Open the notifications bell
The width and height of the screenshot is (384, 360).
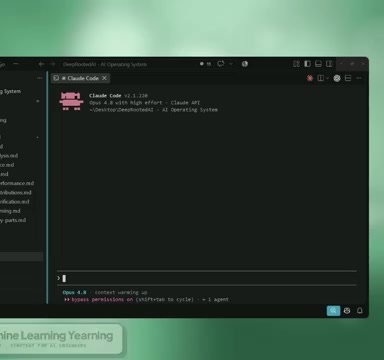[x=360, y=311]
